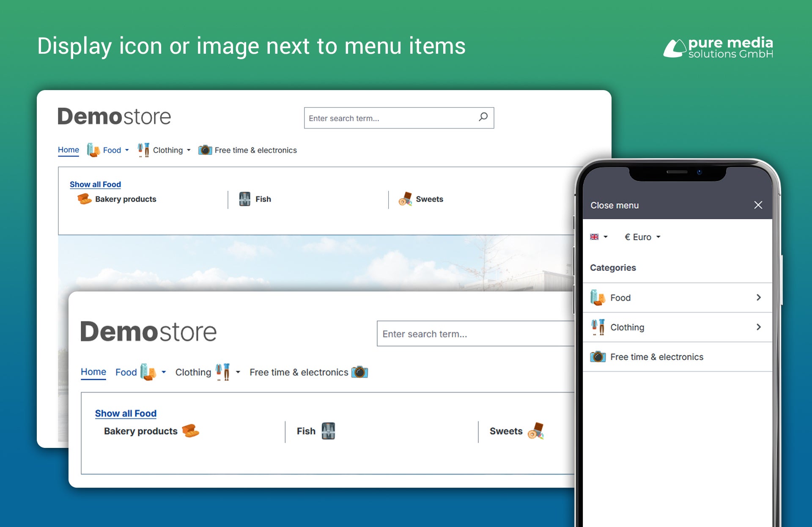Open the Home menu in top navigation
Image resolution: width=812 pixels, height=527 pixels.
tap(69, 150)
